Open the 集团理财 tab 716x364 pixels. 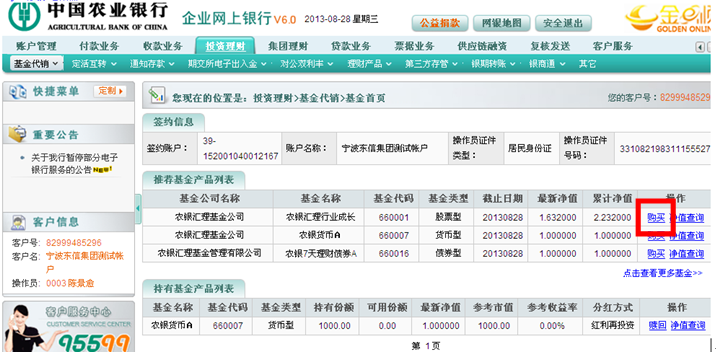(288, 46)
